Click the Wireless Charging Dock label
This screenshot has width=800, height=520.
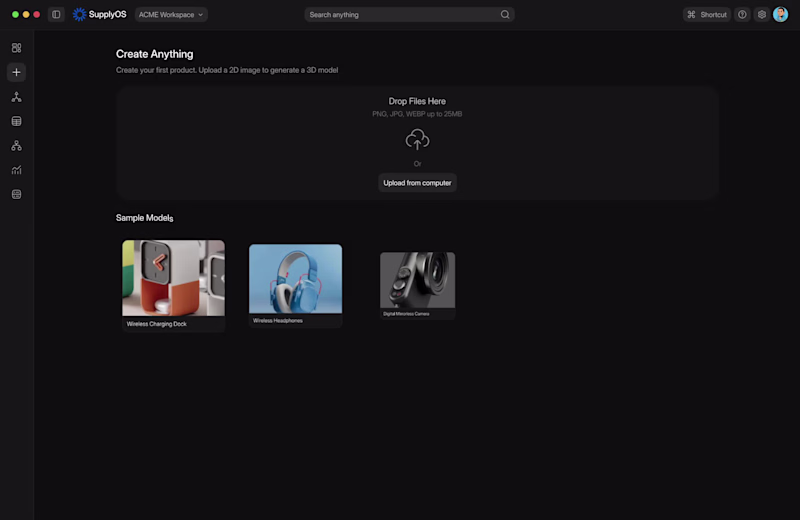tap(157, 324)
